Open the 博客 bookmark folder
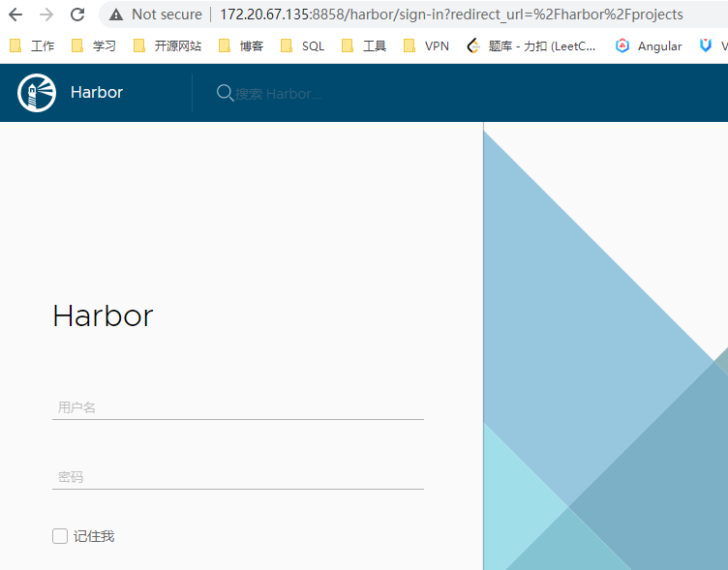Screen dimensions: 728x570 (x=241, y=45)
